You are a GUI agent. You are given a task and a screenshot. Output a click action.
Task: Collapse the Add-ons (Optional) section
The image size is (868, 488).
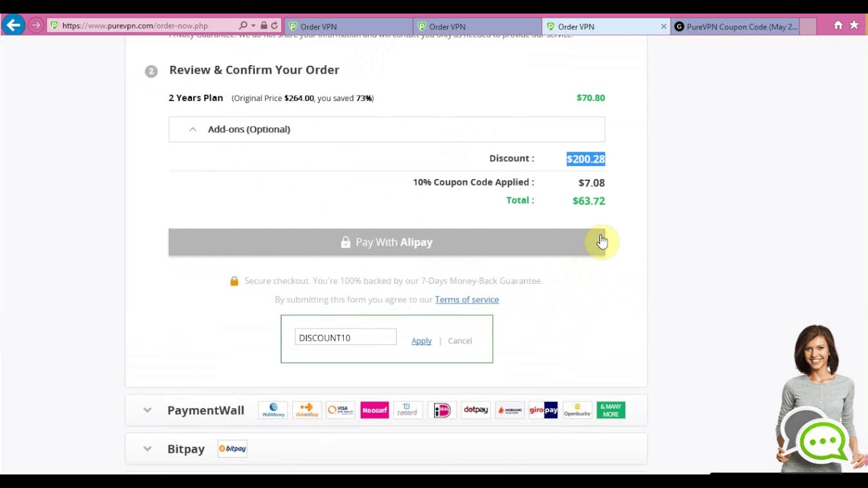pos(387,129)
